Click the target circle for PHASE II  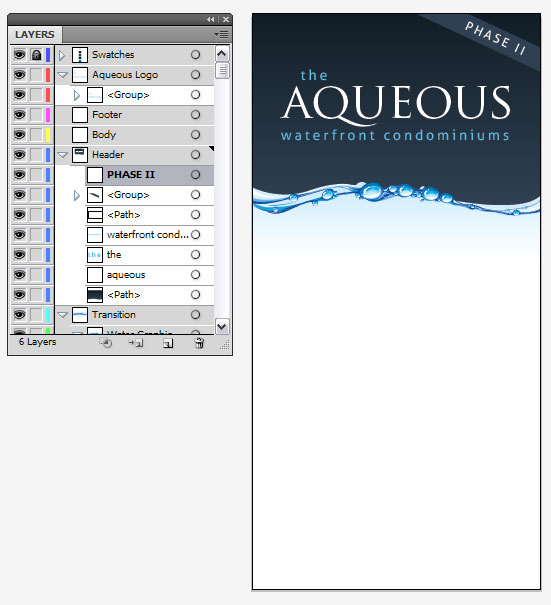(196, 175)
